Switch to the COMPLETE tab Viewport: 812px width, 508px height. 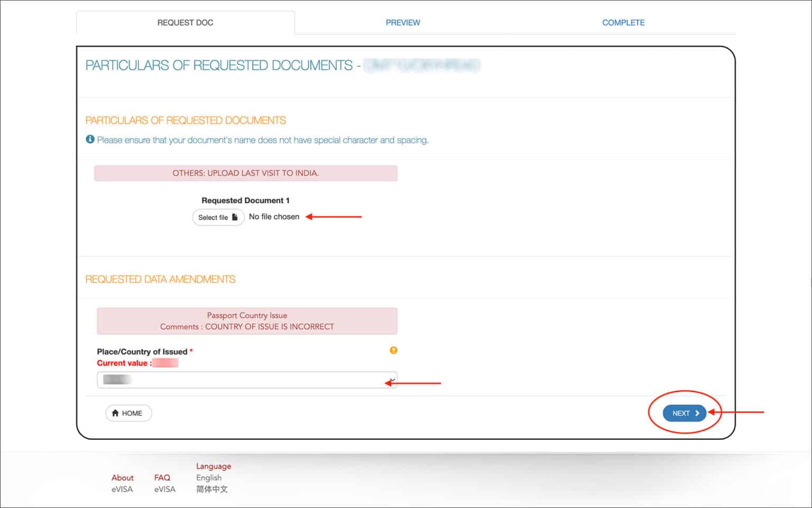tap(623, 22)
